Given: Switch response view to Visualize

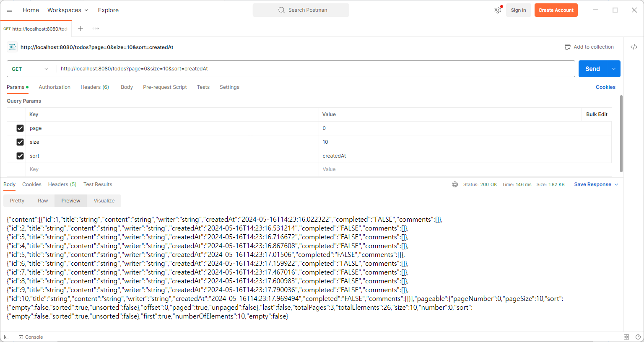Looking at the screenshot, I should point(104,201).
